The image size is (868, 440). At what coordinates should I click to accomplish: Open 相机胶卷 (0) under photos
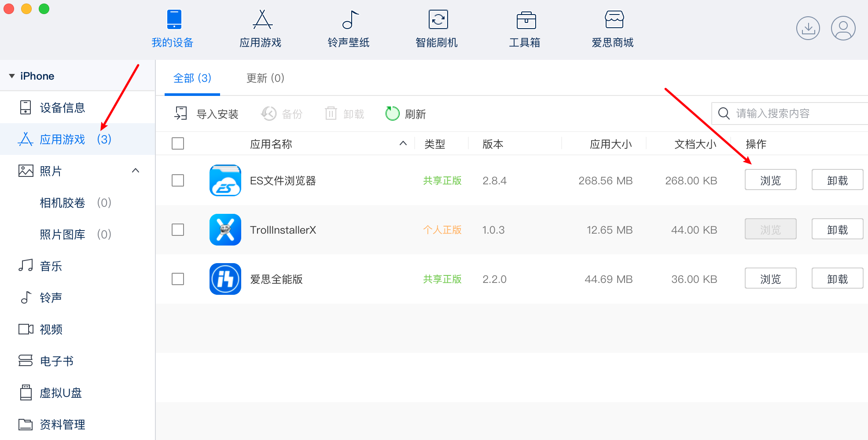pos(77,202)
